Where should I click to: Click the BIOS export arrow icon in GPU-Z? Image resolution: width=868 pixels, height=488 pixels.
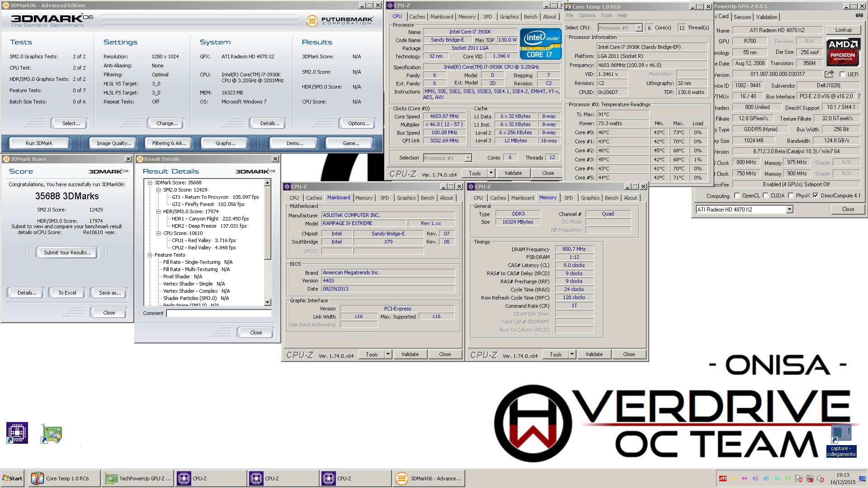point(829,74)
